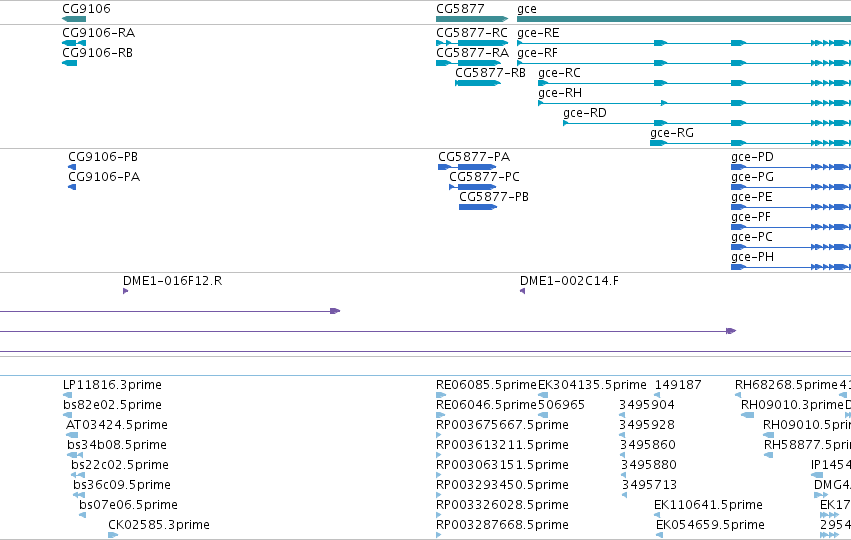Select EST bs34b08.5prime
This screenshot has height=540, width=851.
(x=117, y=445)
